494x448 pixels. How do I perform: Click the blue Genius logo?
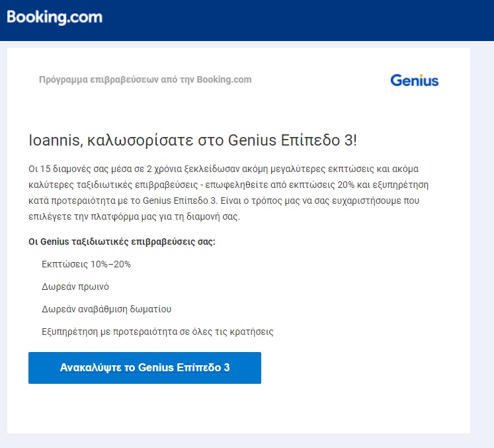(x=414, y=80)
